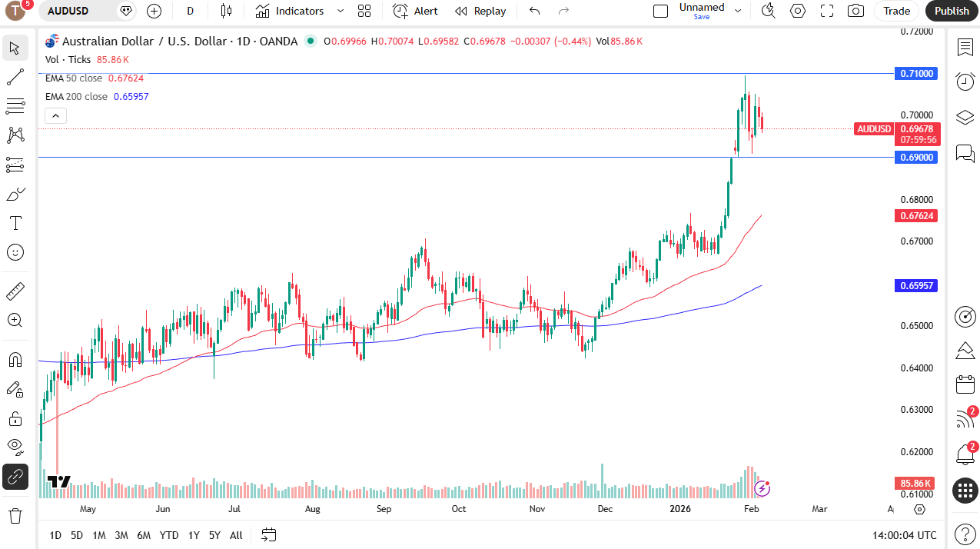Image resolution: width=980 pixels, height=549 pixels.
Task: Open chart settings hexagon icon
Action: click(798, 11)
